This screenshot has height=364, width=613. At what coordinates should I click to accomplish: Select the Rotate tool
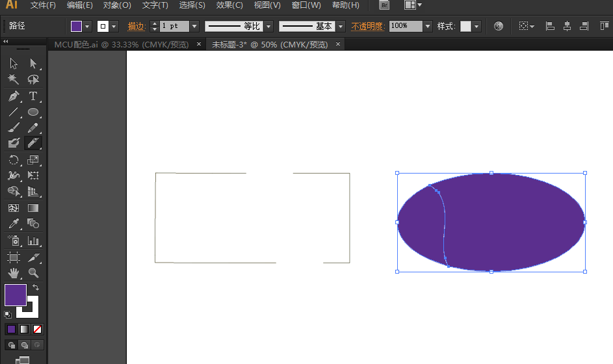point(14,159)
